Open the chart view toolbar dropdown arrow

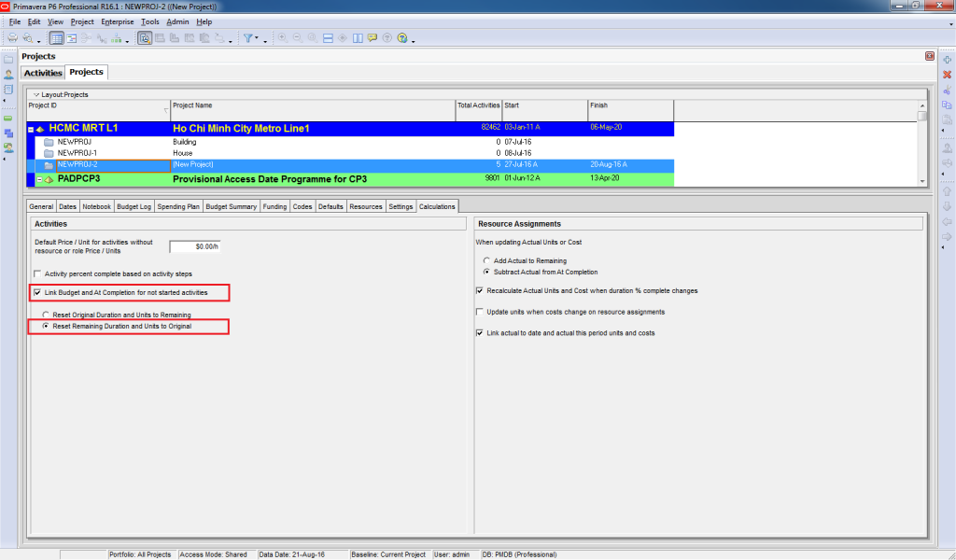pyautogui.click(x=127, y=41)
